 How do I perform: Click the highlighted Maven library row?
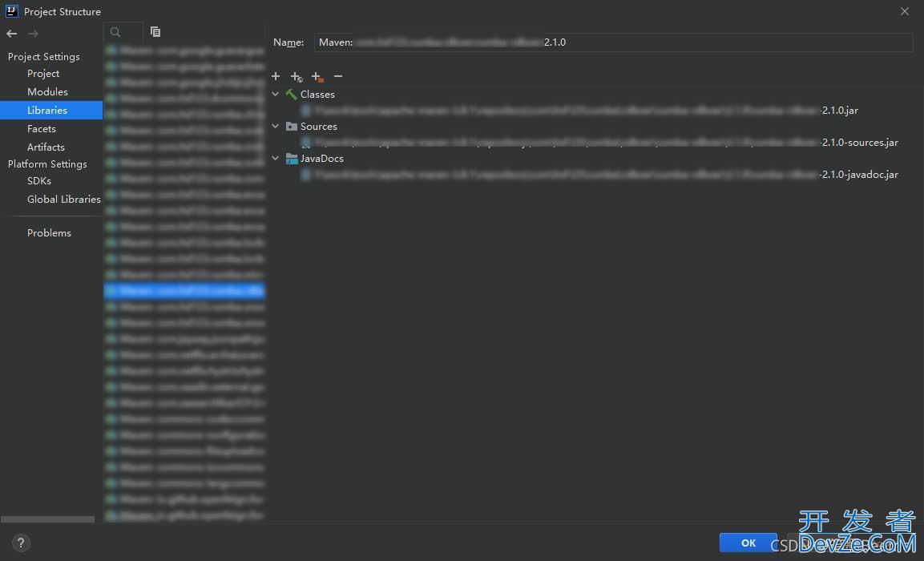tap(184, 290)
